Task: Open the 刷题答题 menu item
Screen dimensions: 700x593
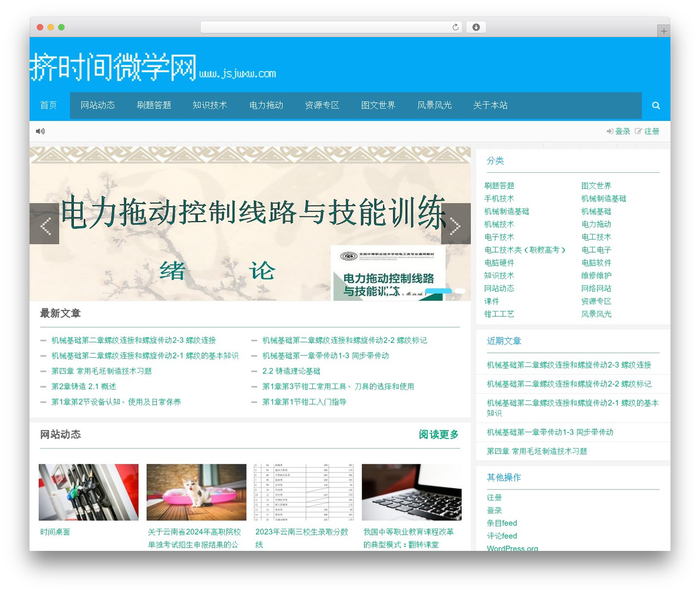Action: click(154, 106)
